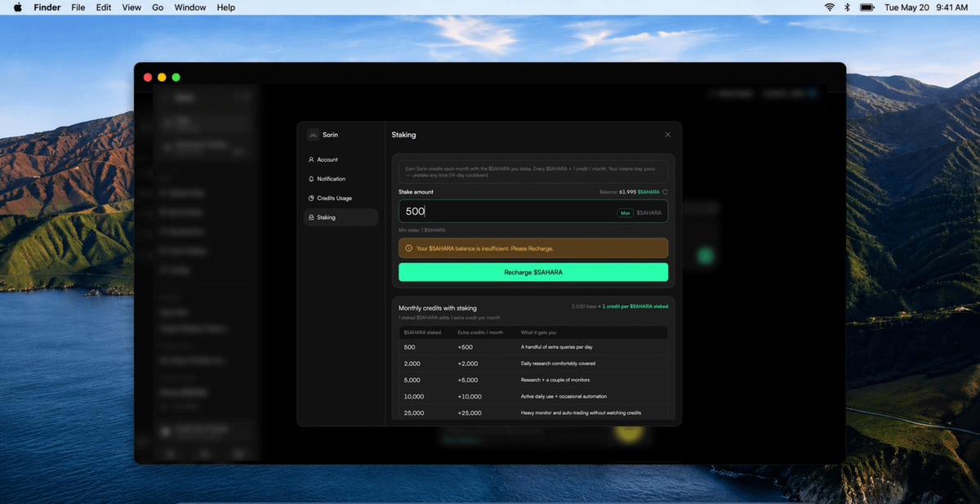Click the 'Stake amount' label
980x504 pixels.
coord(416,192)
